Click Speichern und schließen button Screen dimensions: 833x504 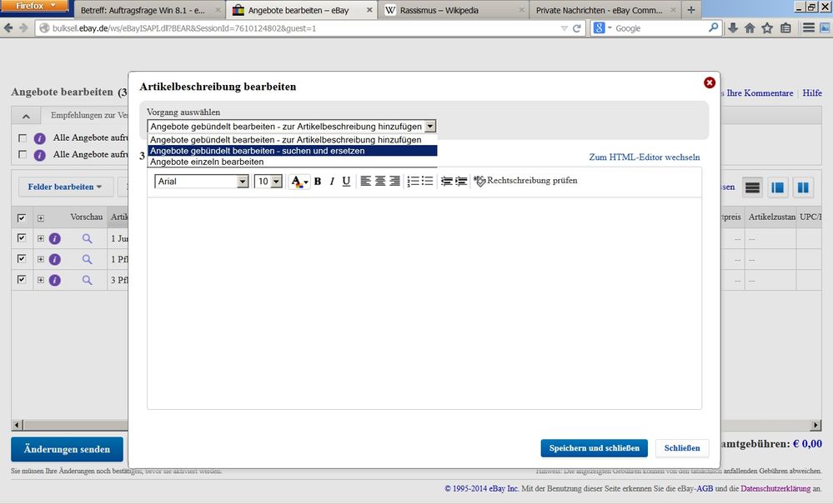click(x=594, y=448)
